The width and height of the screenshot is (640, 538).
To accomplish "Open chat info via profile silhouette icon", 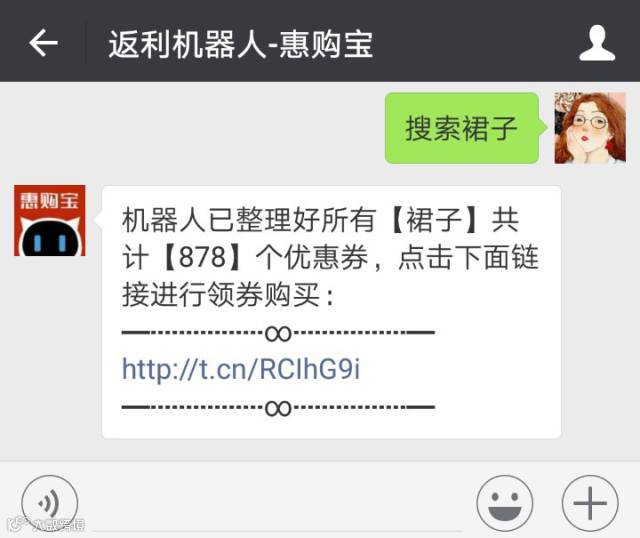I will [x=597, y=43].
